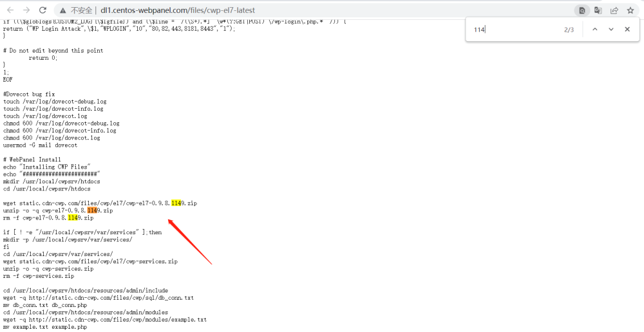Click 'mkdir -p /usr/local/cwpsrv/var/services/' line
Viewport: 644px width, 332px height.
pos(68,239)
